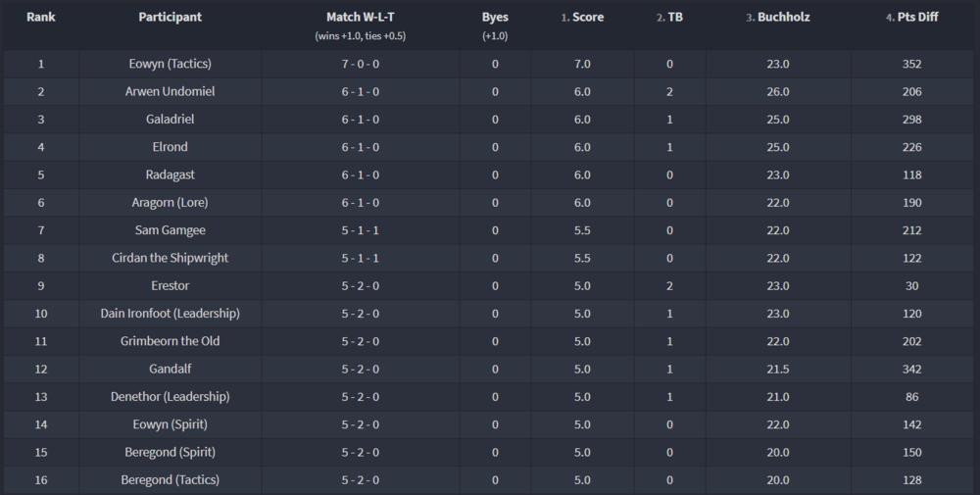
Task: Select the Buchholz column header
Action: [x=783, y=18]
